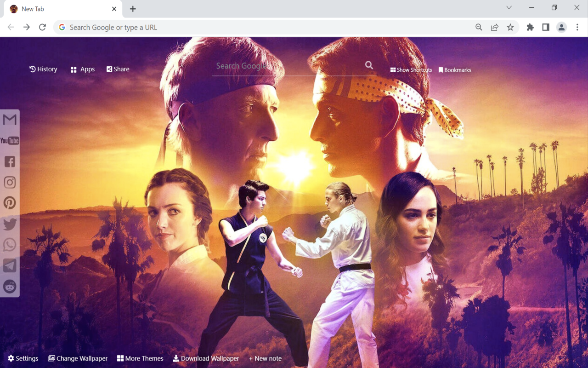Open Chrome's three-dot menu
The width and height of the screenshot is (588, 368).
(x=577, y=27)
